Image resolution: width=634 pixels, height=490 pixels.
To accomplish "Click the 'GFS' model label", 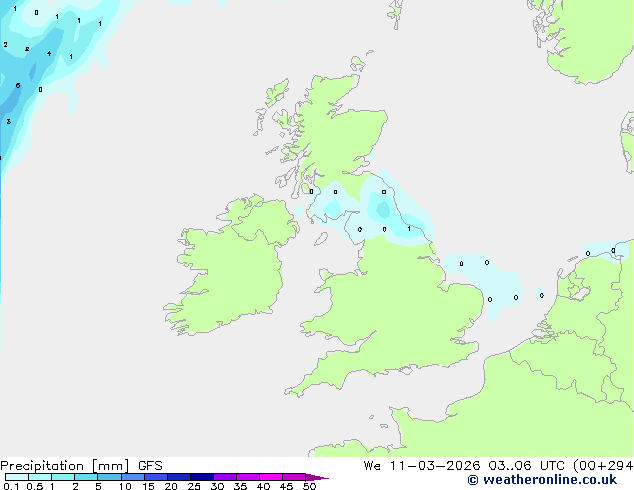I will pyautogui.click(x=150, y=466).
